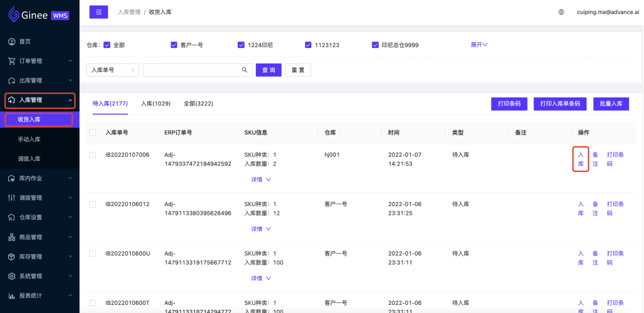Image resolution: width=644 pixels, height=313 pixels.
Task: Open 手动入库 in the sidebar menu
Action: point(29,139)
